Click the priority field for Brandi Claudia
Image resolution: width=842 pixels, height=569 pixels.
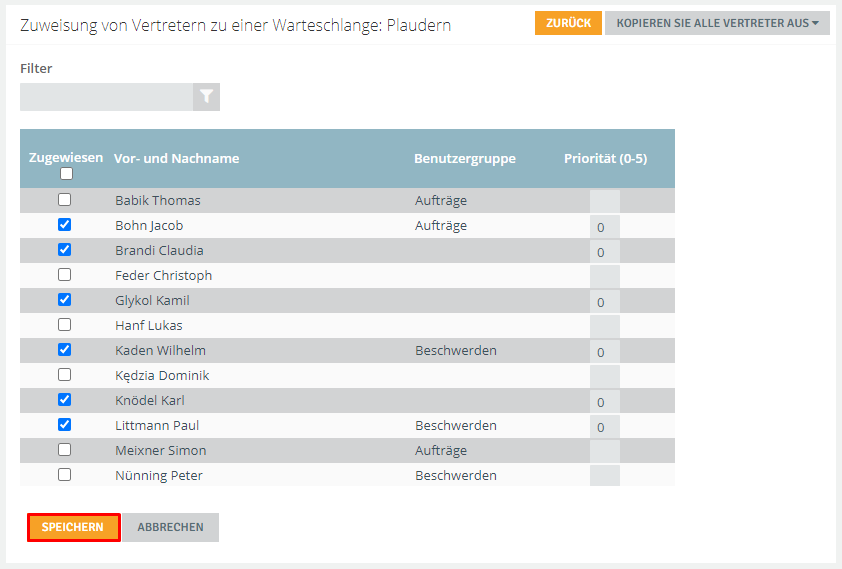pyautogui.click(x=605, y=252)
